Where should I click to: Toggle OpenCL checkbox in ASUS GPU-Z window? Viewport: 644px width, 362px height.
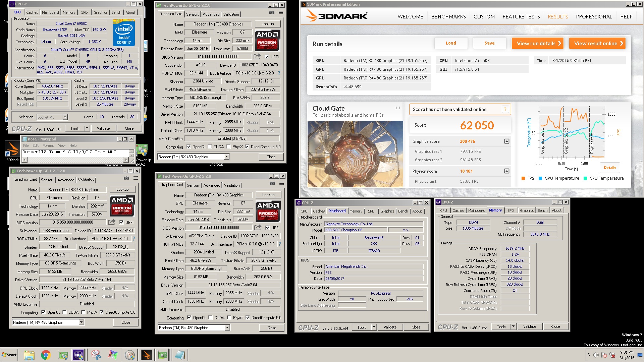[189, 147]
